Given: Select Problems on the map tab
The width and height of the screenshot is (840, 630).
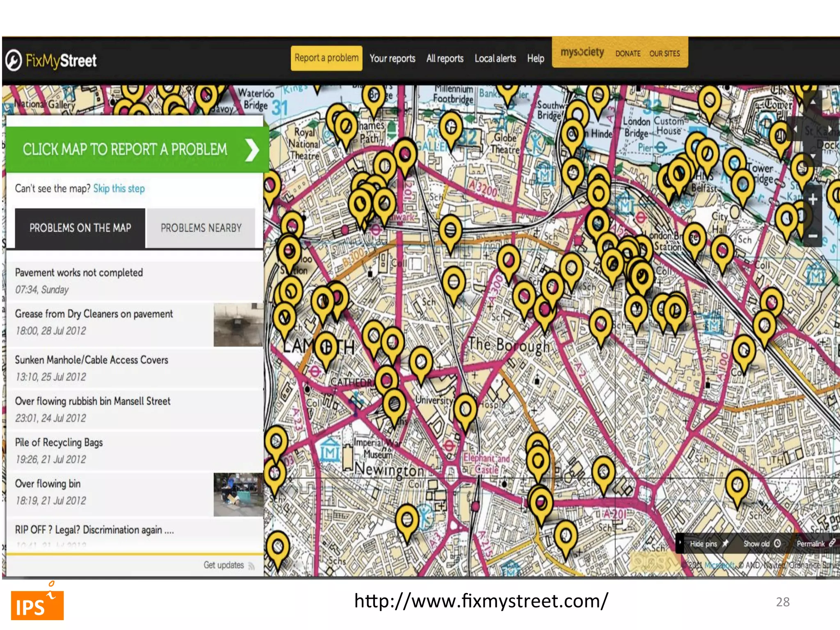Looking at the screenshot, I should coord(80,228).
